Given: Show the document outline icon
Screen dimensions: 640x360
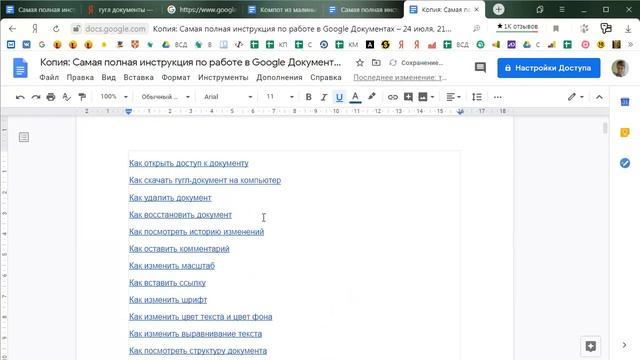Looking at the screenshot, I should [24, 137].
